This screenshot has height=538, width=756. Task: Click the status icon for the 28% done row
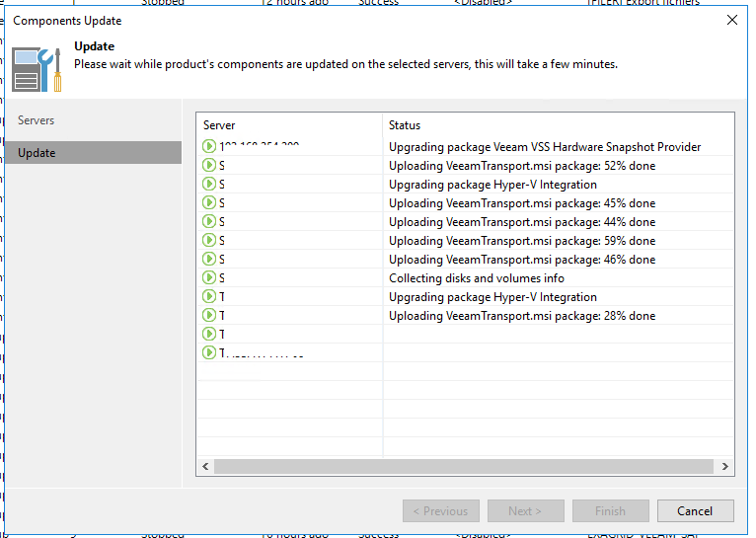(209, 315)
